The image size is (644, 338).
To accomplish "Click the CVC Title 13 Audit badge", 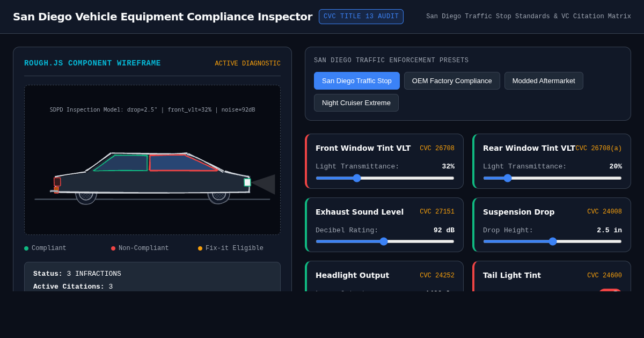I will pyautogui.click(x=361, y=17).
